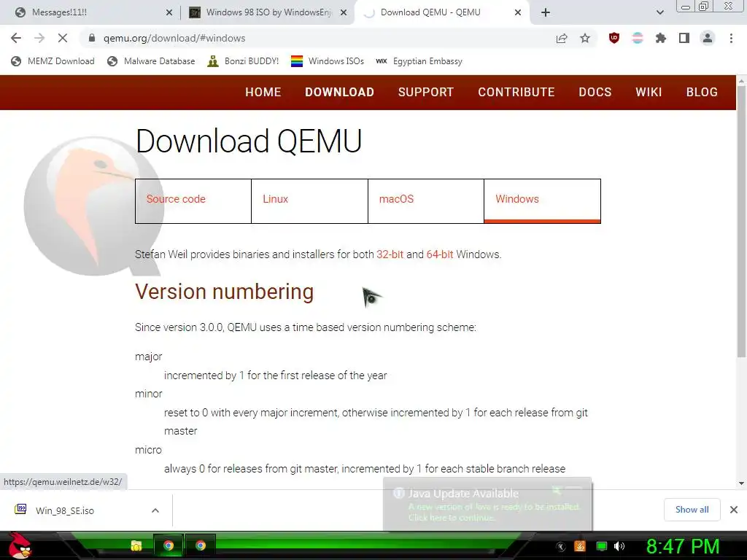The image size is (747, 560).
Task: Select the Source code download tab
Action: tap(193, 201)
